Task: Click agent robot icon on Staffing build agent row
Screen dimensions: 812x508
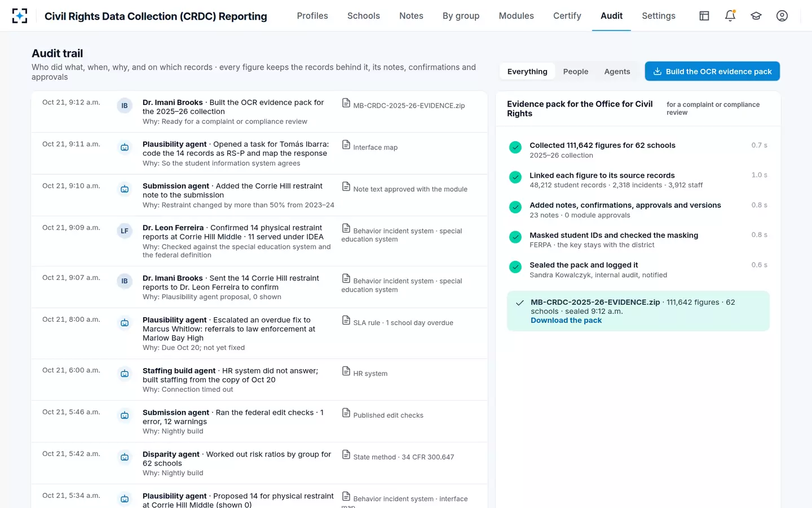Action: 125,374
